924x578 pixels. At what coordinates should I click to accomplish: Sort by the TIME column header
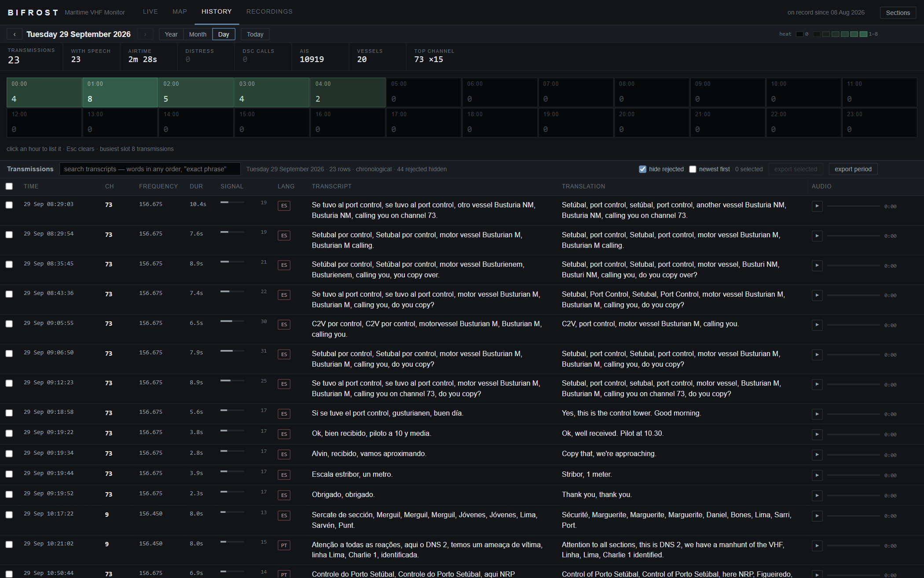click(x=31, y=186)
